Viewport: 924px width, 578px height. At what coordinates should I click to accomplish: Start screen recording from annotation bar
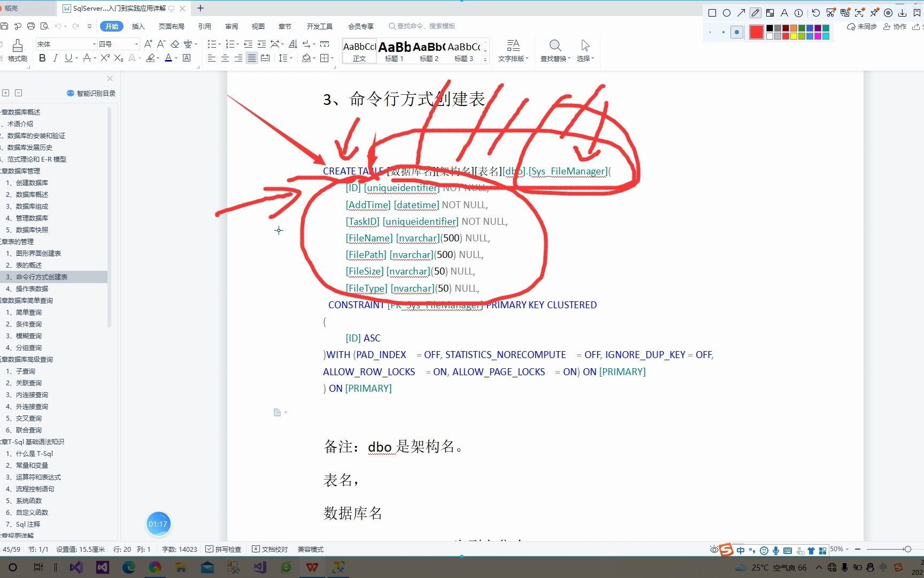(888, 13)
